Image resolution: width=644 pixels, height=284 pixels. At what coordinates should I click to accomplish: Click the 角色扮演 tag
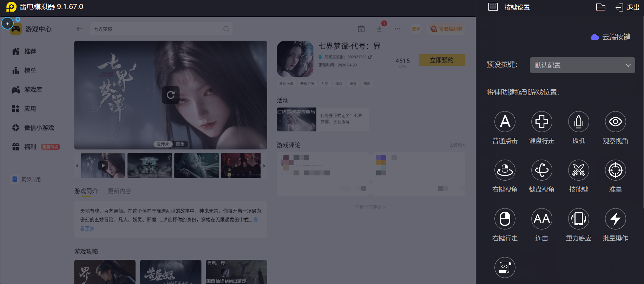coord(286,84)
